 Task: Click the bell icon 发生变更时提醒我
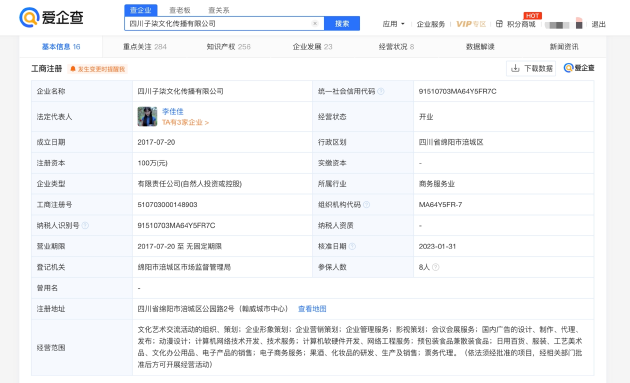click(73, 69)
